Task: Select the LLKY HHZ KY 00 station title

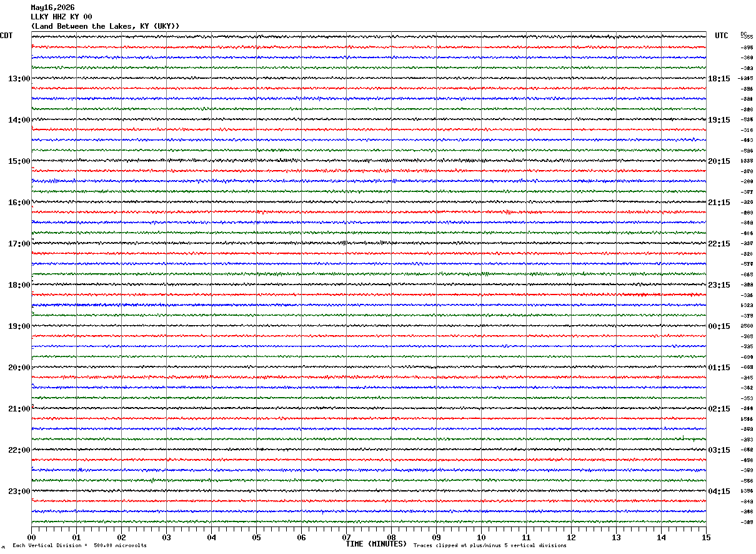Action: pos(61,17)
